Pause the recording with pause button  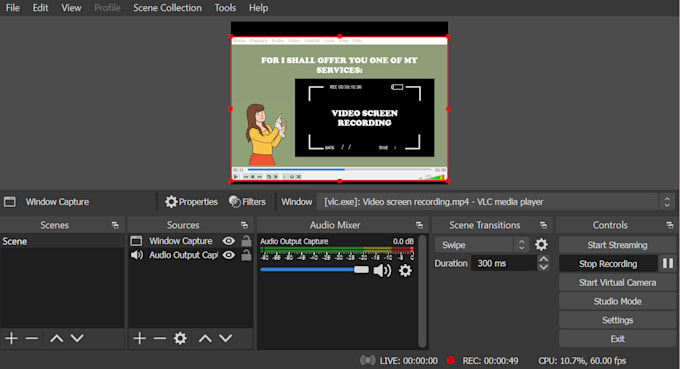point(668,264)
